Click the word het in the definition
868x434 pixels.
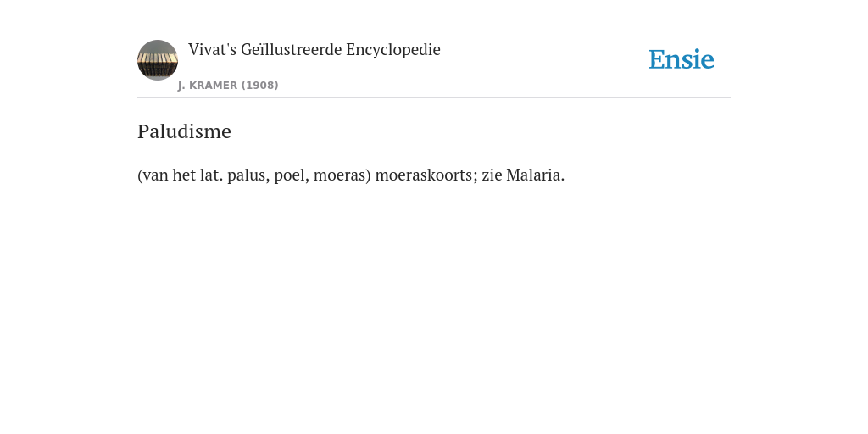tap(184, 175)
